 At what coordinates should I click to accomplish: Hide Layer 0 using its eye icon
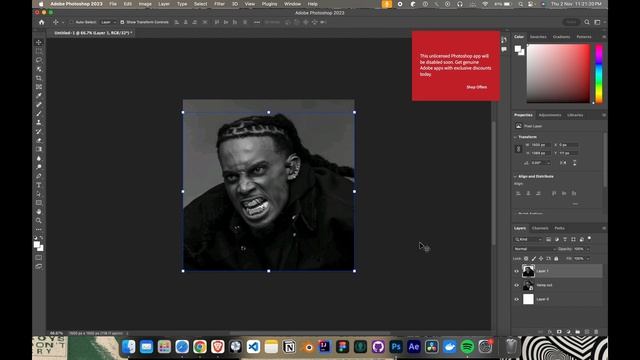[x=516, y=299]
